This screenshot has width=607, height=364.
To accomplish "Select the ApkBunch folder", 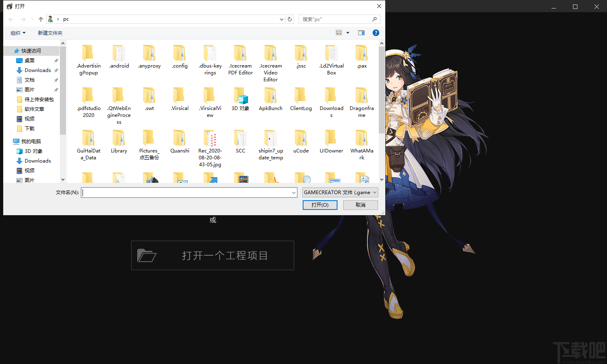I will pos(271,99).
